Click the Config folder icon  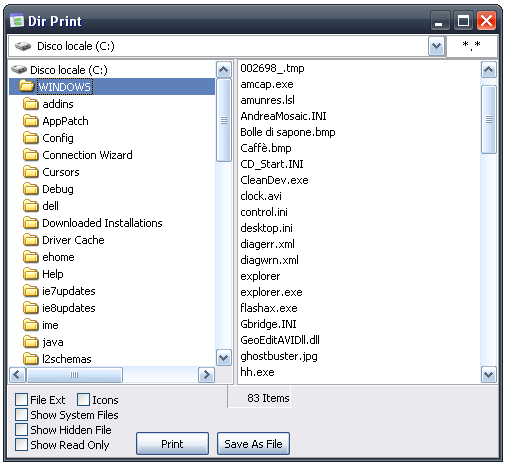tap(31, 138)
